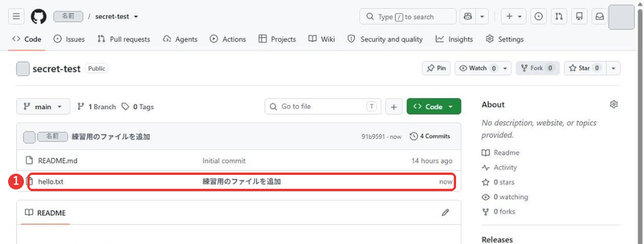Open the hamburger navigation menu
This screenshot has height=244, width=644.
pos(16,16)
